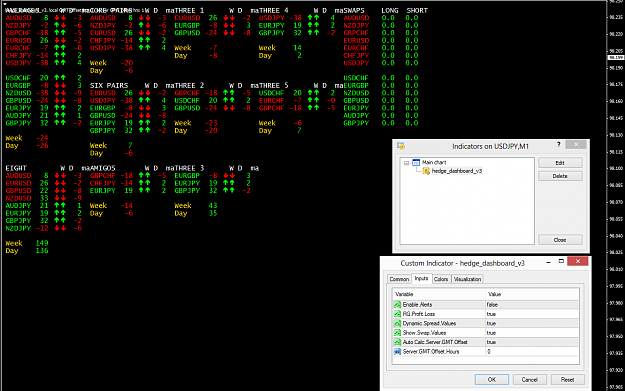Open the Colors tab

(441, 279)
